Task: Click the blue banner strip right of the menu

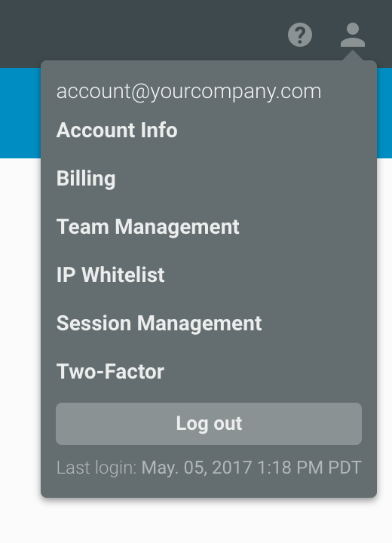Action: (x=384, y=113)
